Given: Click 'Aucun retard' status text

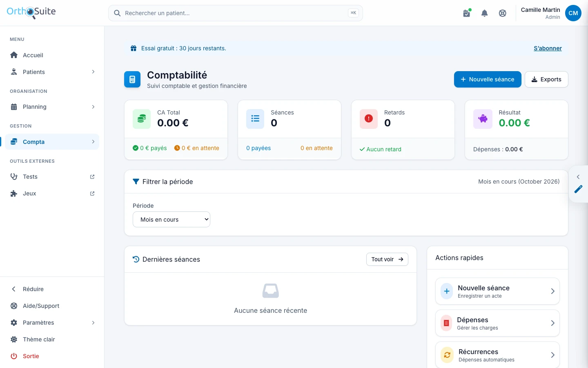Looking at the screenshot, I should click(x=384, y=149).
